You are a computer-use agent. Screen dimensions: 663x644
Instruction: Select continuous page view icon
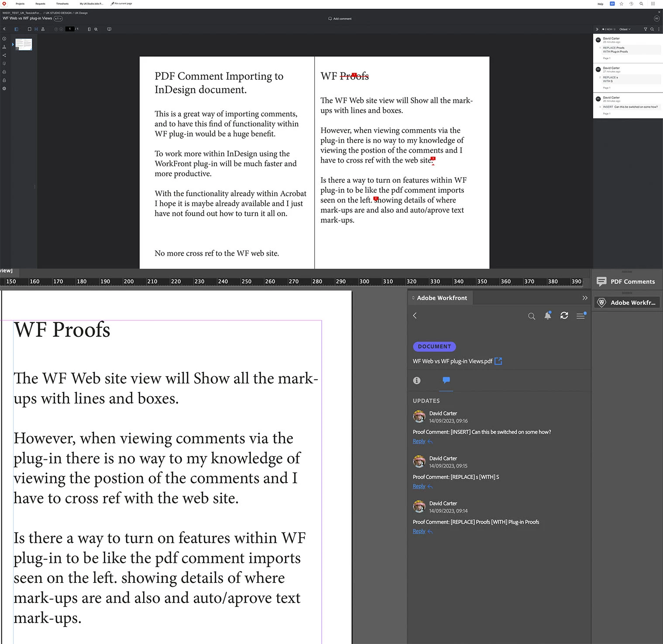coord(36,29)
